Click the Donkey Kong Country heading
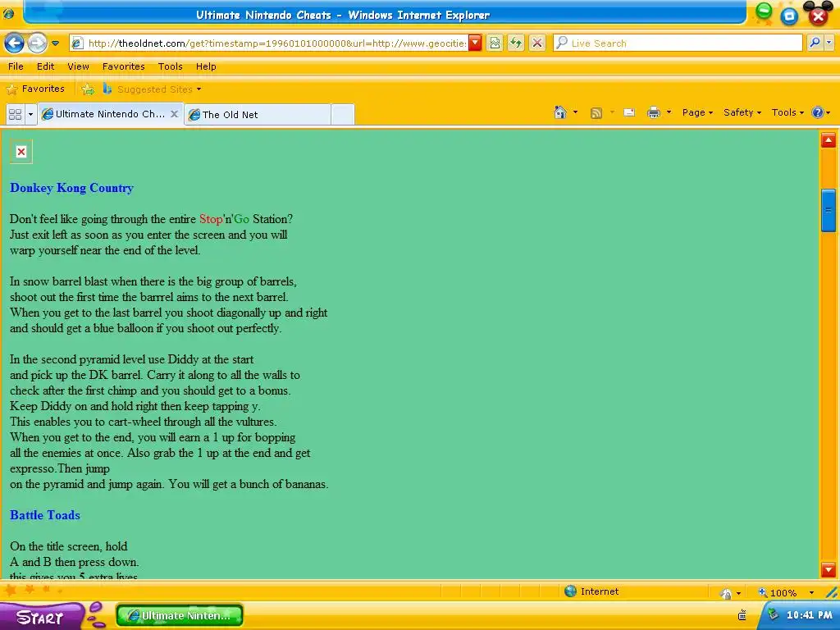Viewport: 840px width, 630px height. 72,188
